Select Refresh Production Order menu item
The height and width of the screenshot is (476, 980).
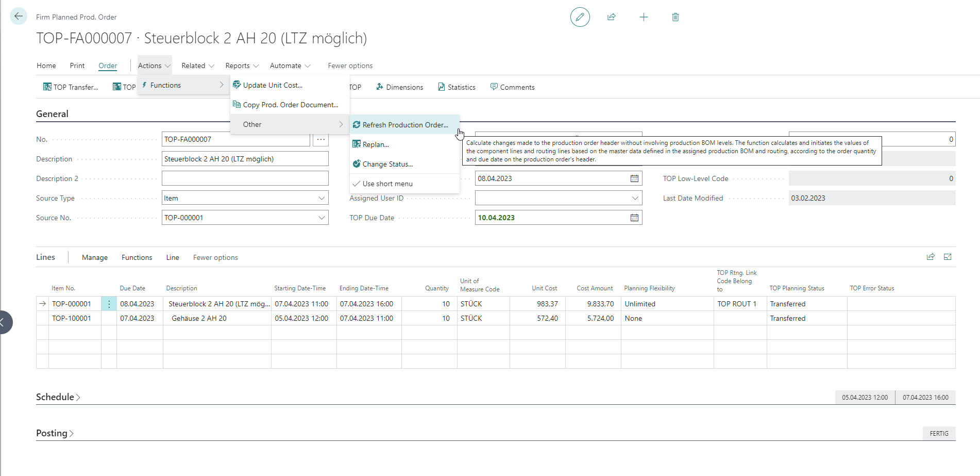(x=405, y=125)
